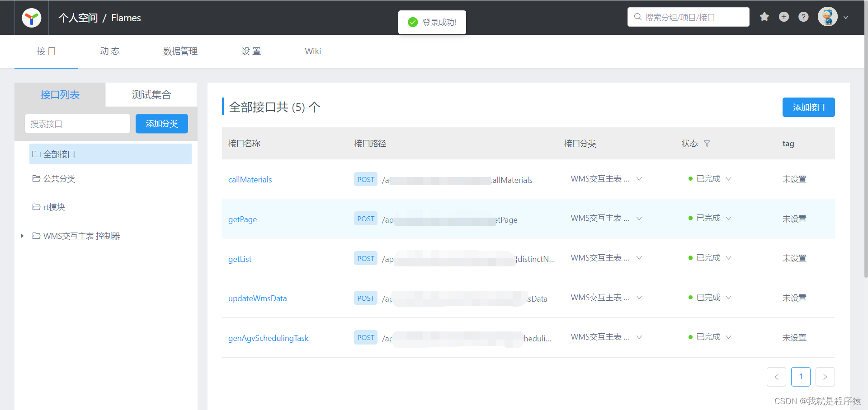Go to previous page arrow
This screenshot has width=868, height=410.
pos(776,377)
